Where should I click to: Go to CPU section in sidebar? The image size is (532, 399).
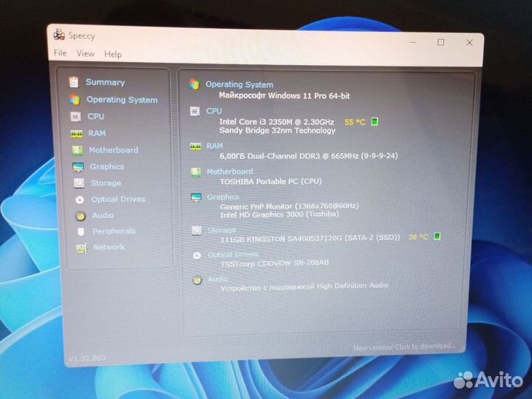click(95, 117)
